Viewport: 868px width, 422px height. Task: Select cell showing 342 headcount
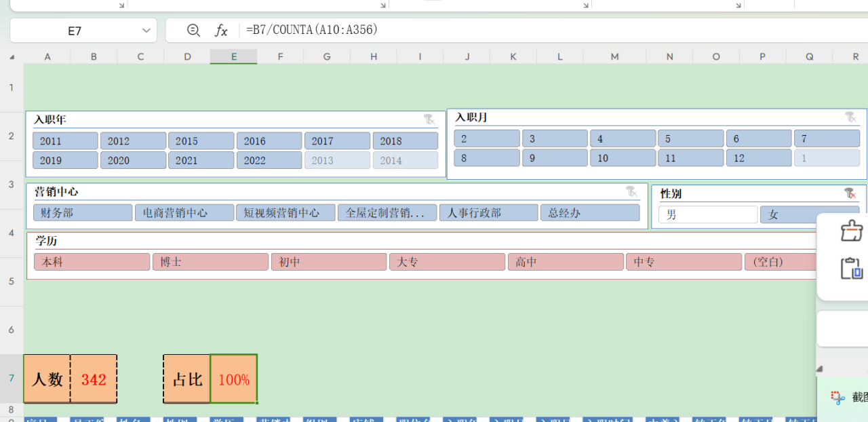coord(94,379)
